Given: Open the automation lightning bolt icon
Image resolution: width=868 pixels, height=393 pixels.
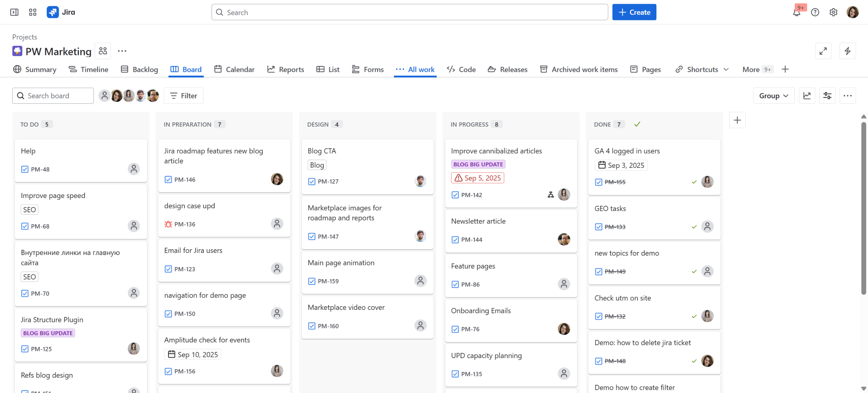Looking at the screenshot, I should point(847,51).
